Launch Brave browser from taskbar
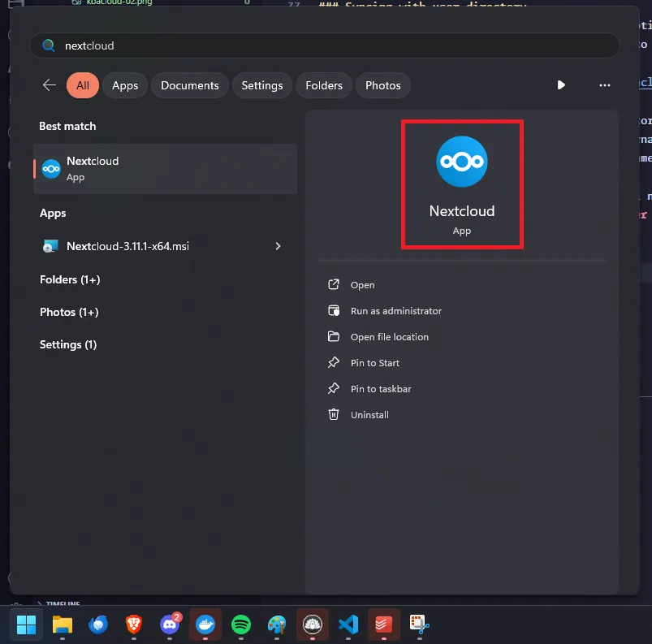This screenshot has width=652, height=644. point(134,625)
